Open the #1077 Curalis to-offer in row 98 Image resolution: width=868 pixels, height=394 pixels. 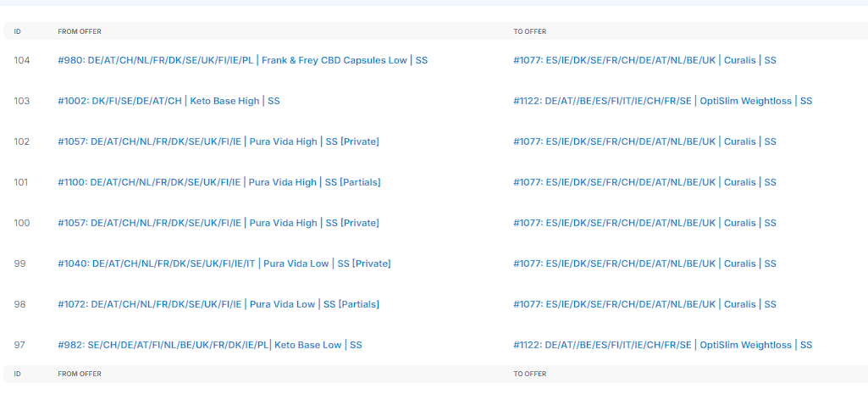click(x=645, y=304)
